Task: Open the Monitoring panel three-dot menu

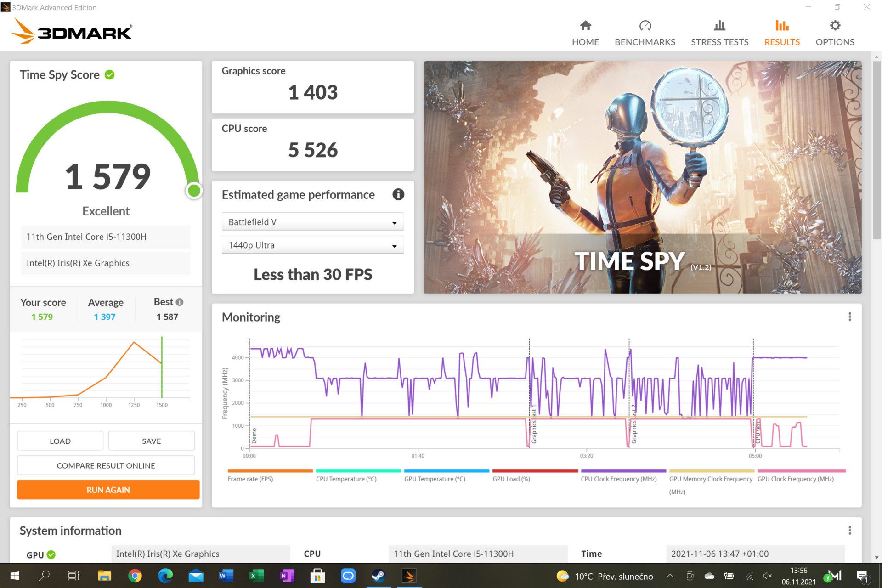Action: [x=850, y=317]
